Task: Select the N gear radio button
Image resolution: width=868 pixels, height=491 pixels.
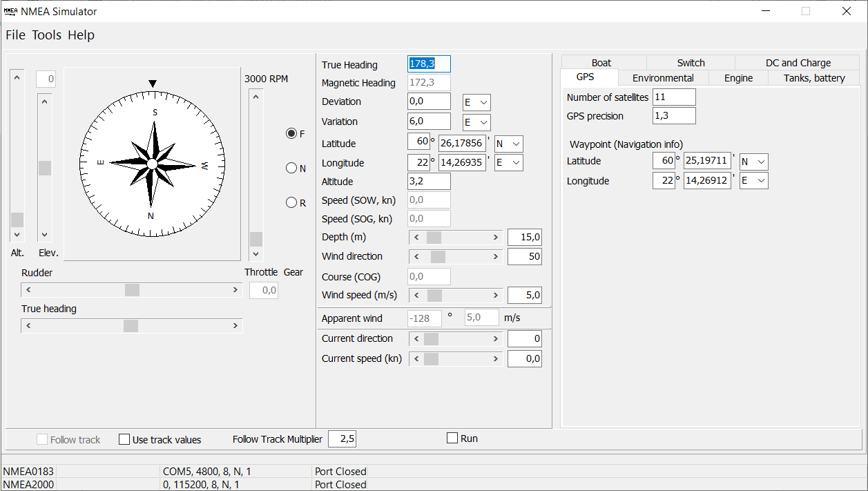Action: (x=291, y=167)
